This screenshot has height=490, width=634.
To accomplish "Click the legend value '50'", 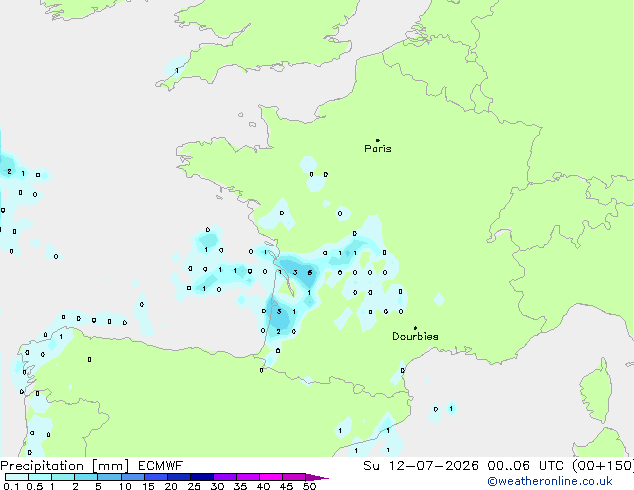I will [x=309, y=486].
